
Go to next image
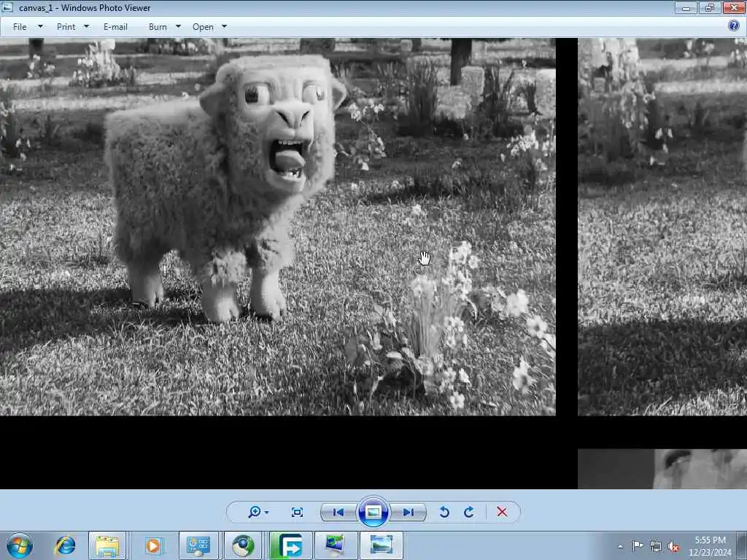[408, 512]
